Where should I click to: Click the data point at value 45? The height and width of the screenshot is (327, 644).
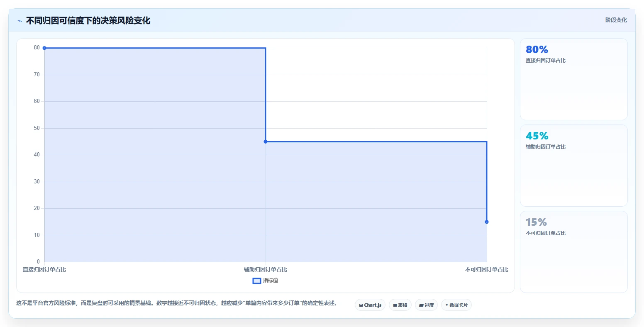click(x=266, y=142)
